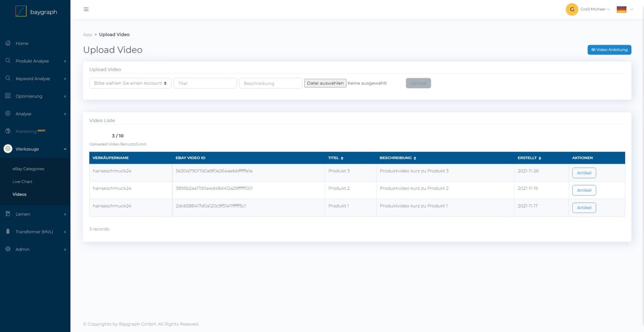Open eBay Categories in sidebar
Image resolution: width=644 pixels, height=332 pixels.
point(28,169)
